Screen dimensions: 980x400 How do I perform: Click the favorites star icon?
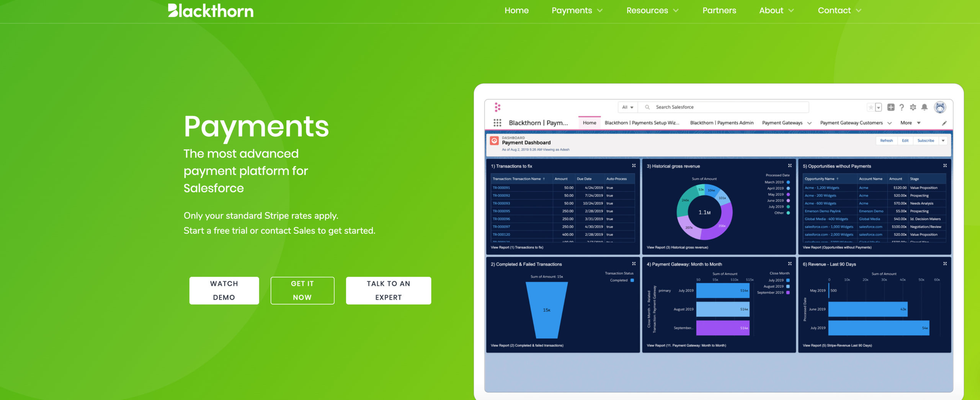pos(871,108)
